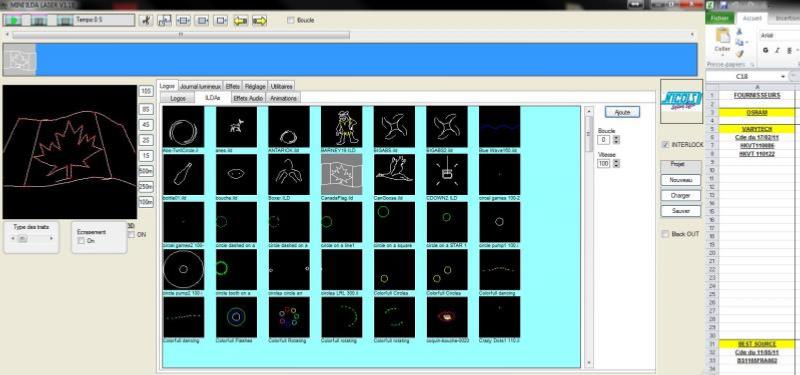Enable the Boucle checkbox in the toolbar
Viewport: 800px width, 375px height.
coord(291,20)
